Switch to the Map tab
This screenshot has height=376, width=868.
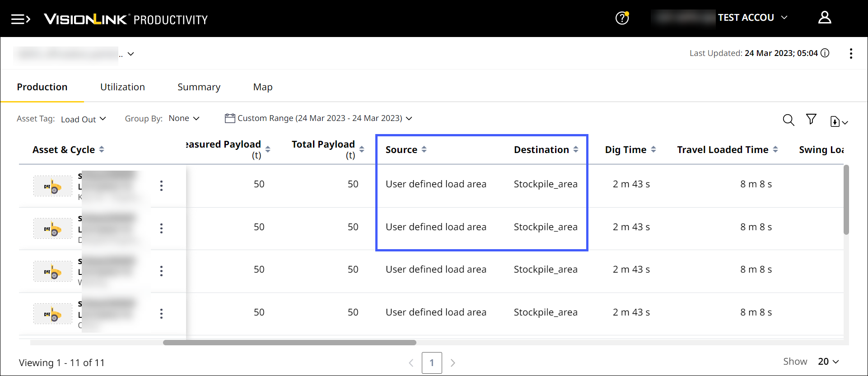tap(263, 87)
